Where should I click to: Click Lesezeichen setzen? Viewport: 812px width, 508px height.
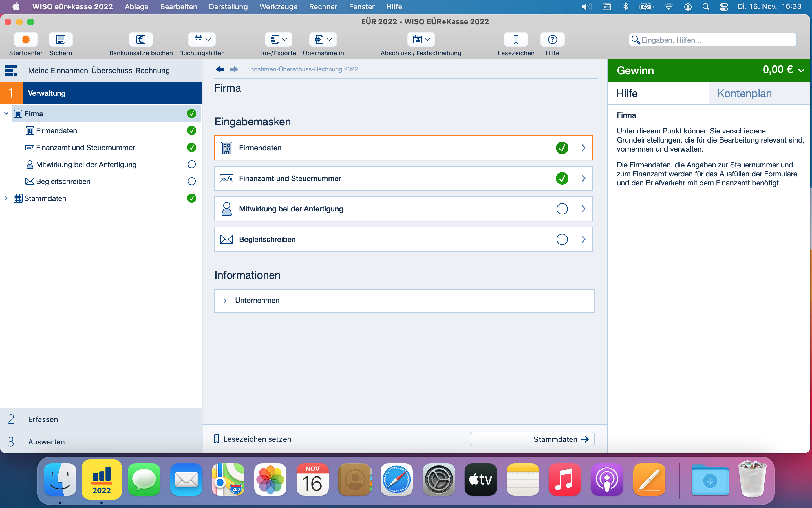tap(253, 439)
